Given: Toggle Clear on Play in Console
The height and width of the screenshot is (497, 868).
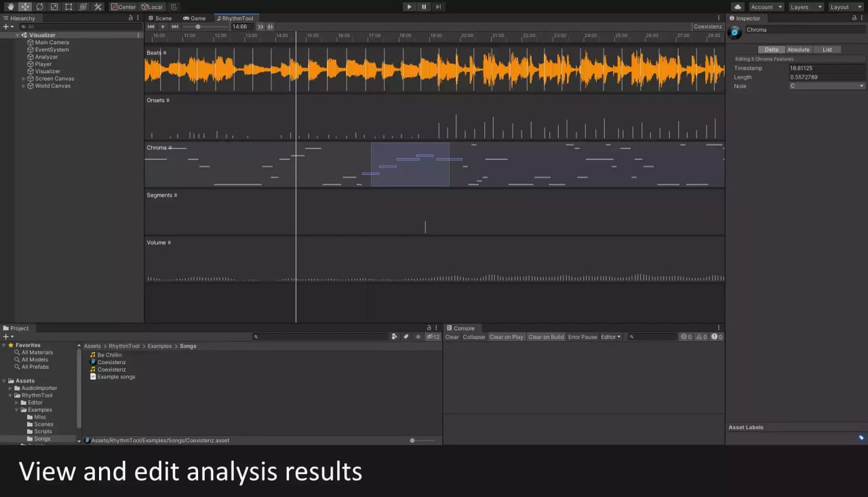Looking at the screenshot, I should click(506, 337).
